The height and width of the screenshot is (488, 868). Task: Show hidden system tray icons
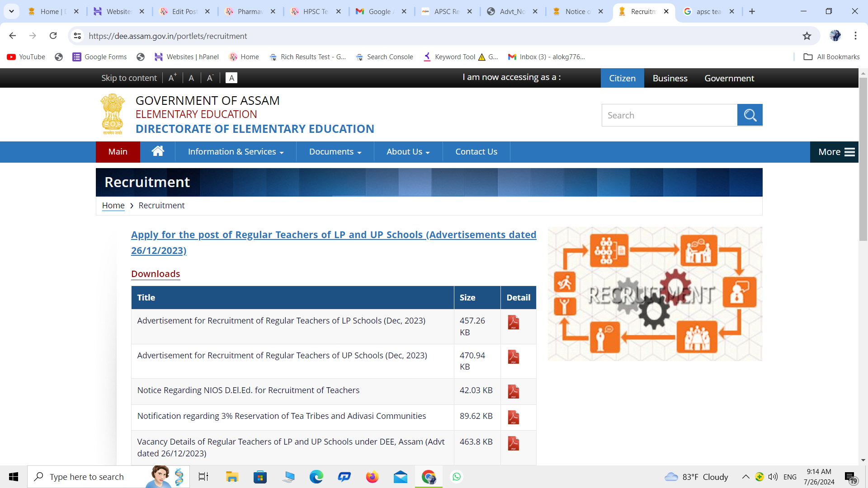[x=745, y=477]
